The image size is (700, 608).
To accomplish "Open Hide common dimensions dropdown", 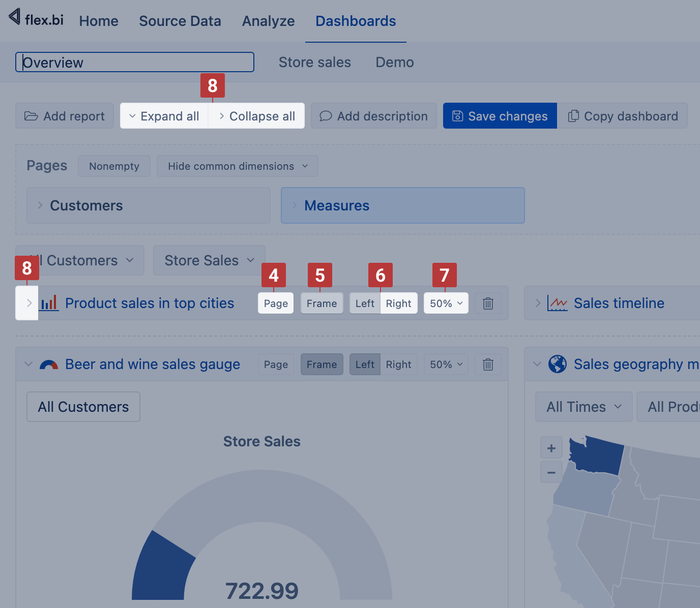I will point(237,166).
